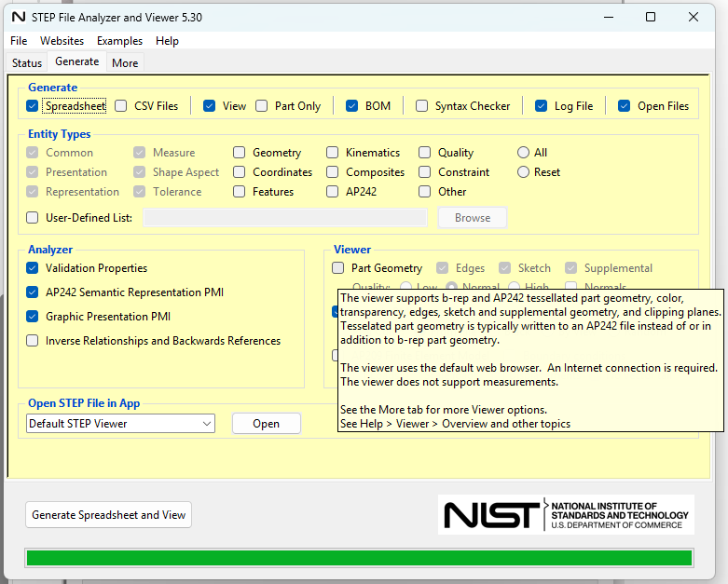Click the NIST logo image
Viewport: 728px width, 584px height.
tap(566, 514)
